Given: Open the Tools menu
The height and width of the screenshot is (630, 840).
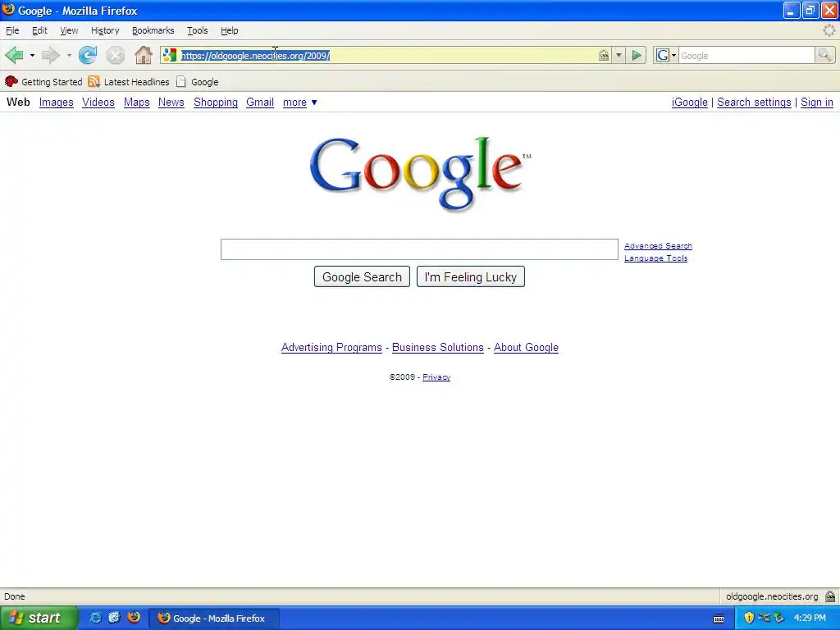Looking at the screenshot, I should coord(197,30).
